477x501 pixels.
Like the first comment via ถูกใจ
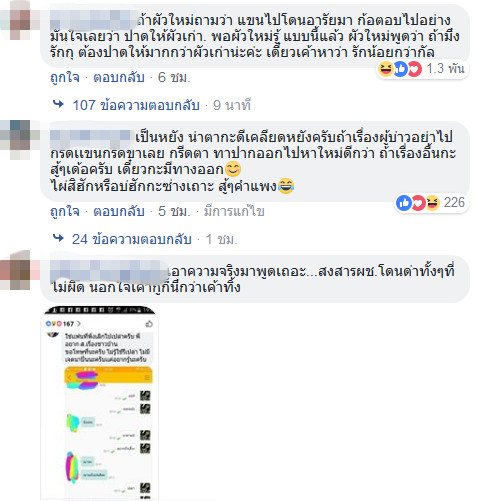pos(65,77)
